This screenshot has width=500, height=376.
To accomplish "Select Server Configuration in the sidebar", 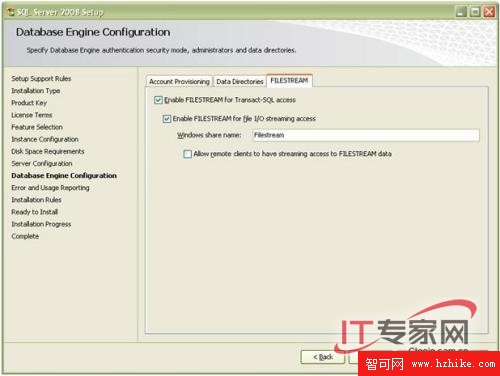I will [42, 163].
